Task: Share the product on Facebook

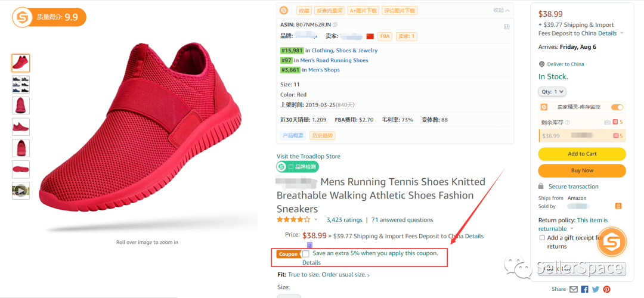Action: (584, 289)
